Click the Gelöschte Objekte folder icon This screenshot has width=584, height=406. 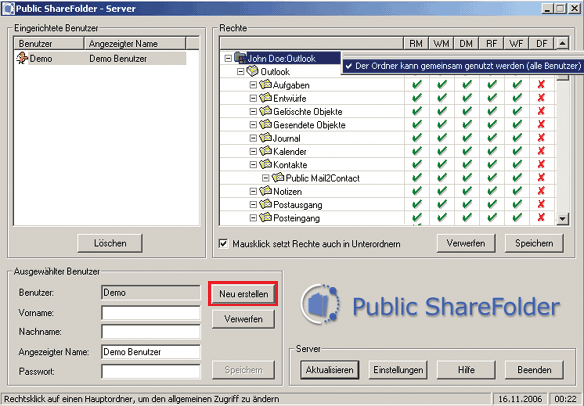[x=266, y=111]
